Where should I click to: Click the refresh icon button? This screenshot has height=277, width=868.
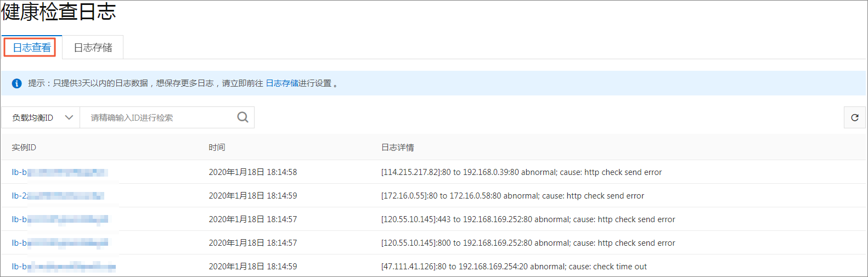pos(854,117)
